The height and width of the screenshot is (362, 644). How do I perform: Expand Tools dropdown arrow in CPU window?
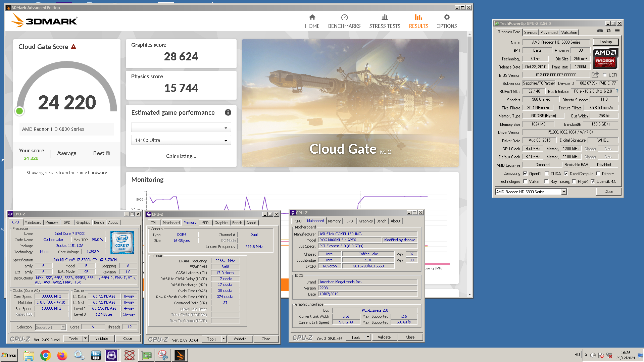[85, 339]
